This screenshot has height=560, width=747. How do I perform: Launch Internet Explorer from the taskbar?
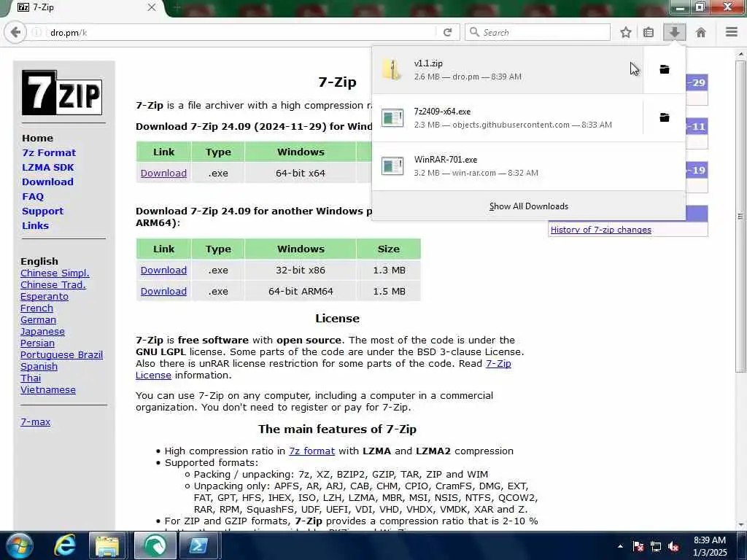(x=65, y=545)
